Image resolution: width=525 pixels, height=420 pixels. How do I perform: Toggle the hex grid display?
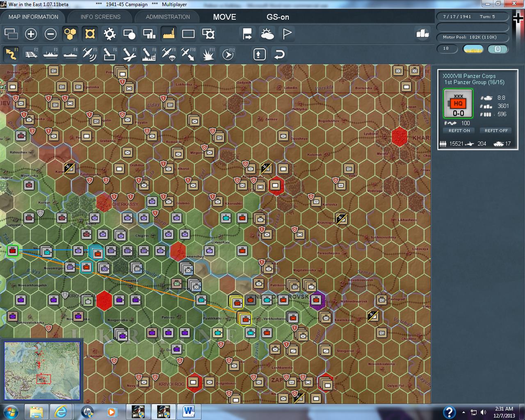pos(70,34)
